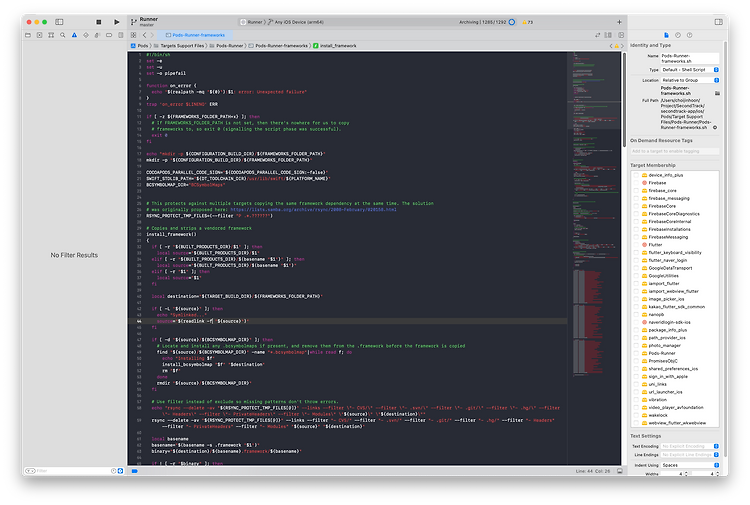The width and height of the screenshot is (750, 505).
Task: Open the Text Encoding dropdown
Action: (x=689, y=446)
